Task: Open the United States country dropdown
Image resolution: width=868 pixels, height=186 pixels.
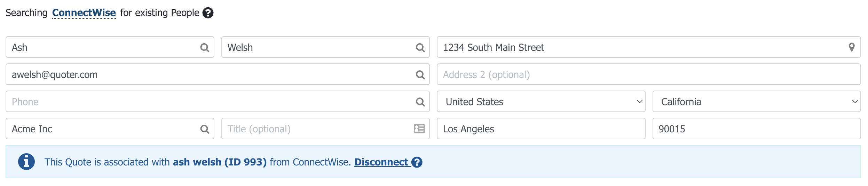Action: (540, 102)
